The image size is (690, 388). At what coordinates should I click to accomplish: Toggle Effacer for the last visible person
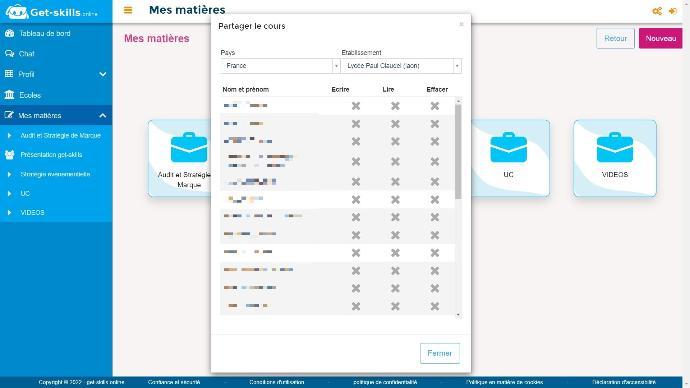click(x=435, y=306)
